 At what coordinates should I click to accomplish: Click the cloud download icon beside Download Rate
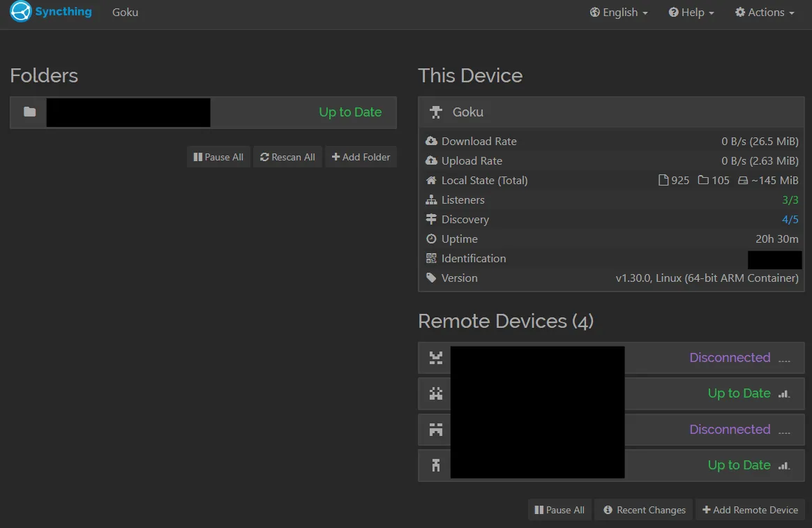pos(431,141)
